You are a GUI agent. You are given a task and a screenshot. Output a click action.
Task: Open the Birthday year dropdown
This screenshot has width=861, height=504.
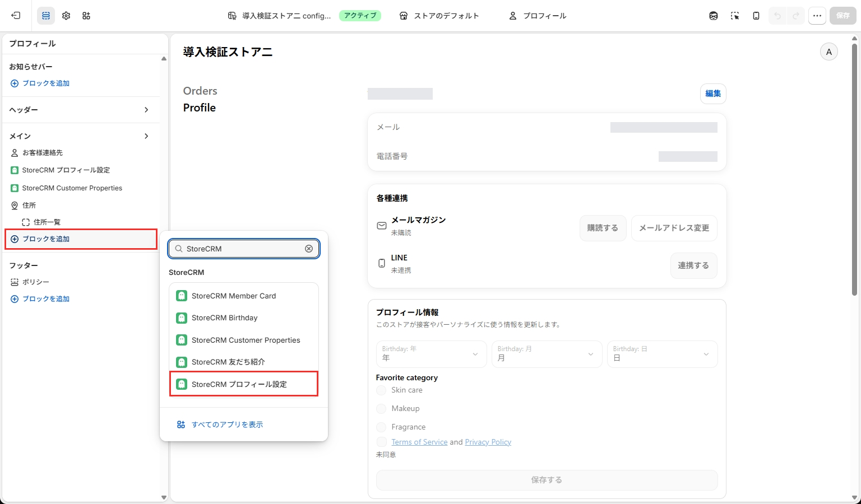coord(431,354)
